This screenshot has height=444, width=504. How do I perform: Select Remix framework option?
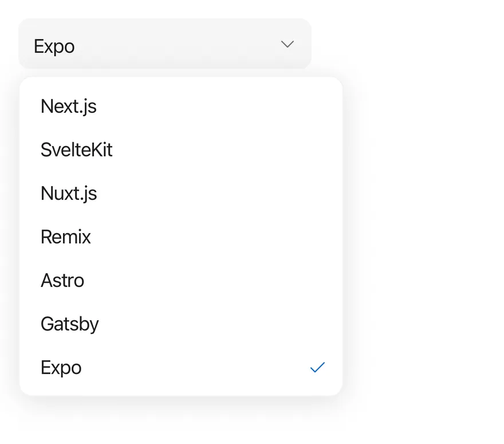pyautogui.click(x=181, y=237)
